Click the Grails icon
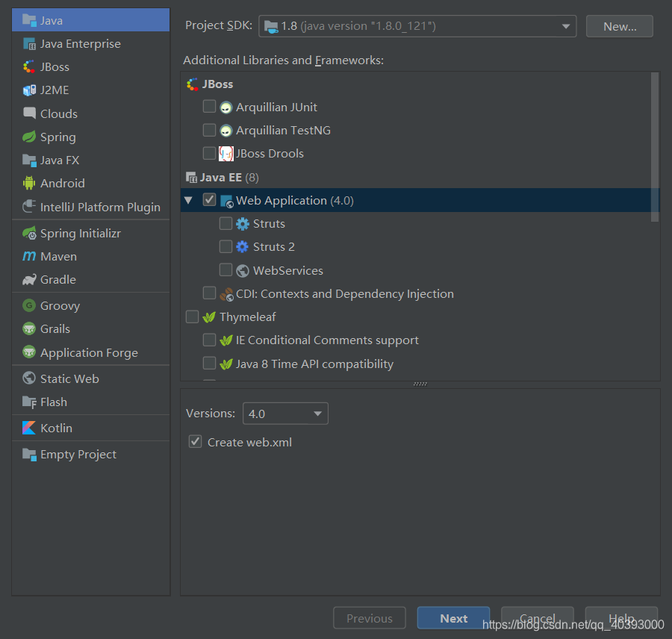The width and height of the screenshot is (672, 639). pyautogui.click(x=29, y=328)
